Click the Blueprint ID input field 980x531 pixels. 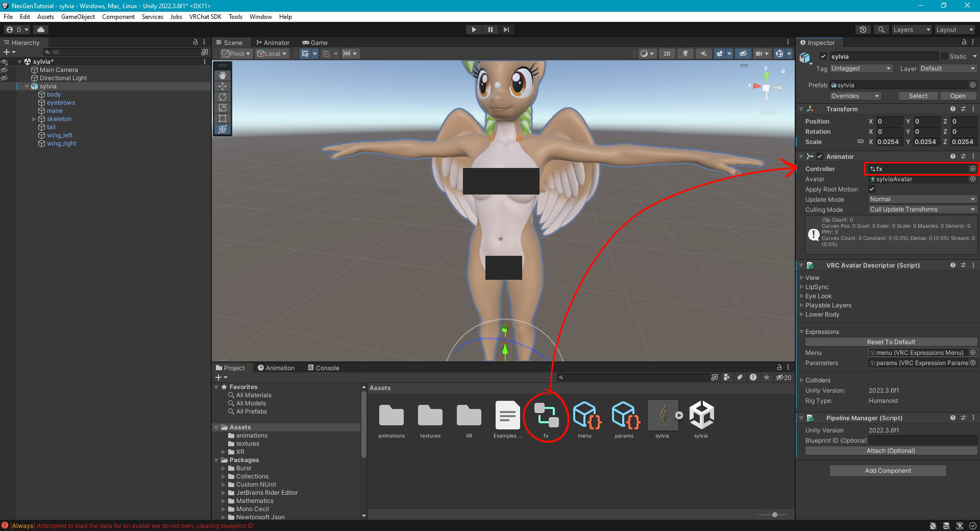pos(923,441)
